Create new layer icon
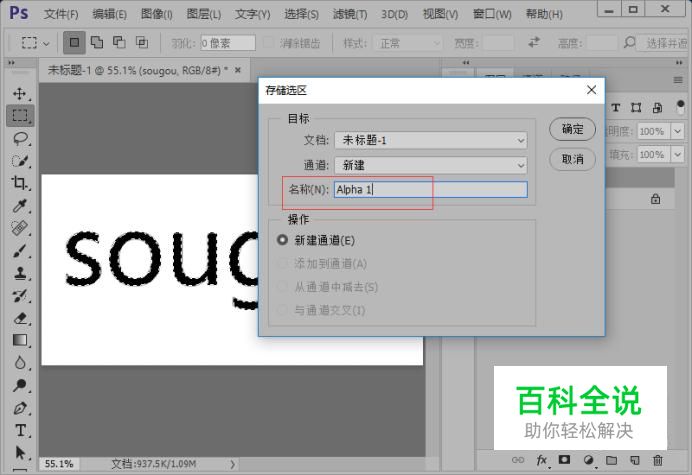The height and width of the screenshot is (475, 692). tap(635, 460)
